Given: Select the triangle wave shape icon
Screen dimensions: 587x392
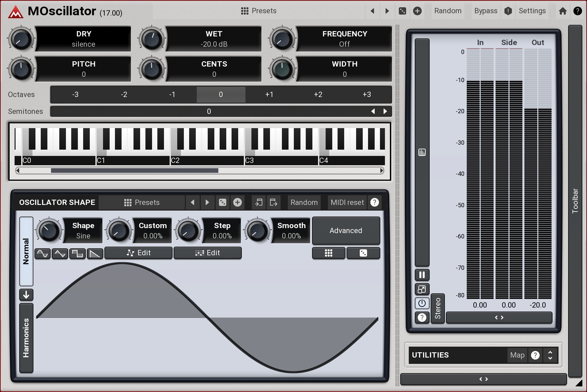Looking at the screenshot, I should (x=60, y=254).
